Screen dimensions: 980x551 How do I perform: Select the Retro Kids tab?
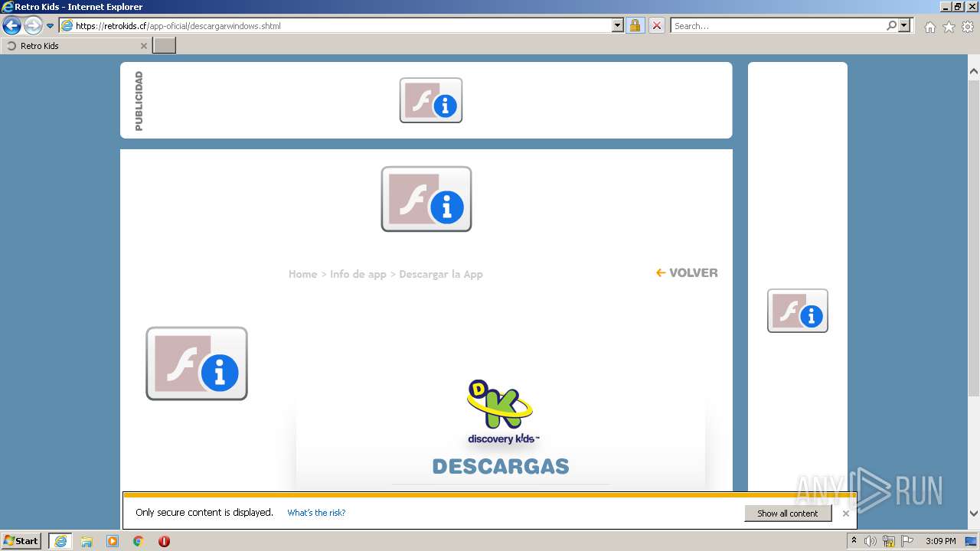click(75, 46)
